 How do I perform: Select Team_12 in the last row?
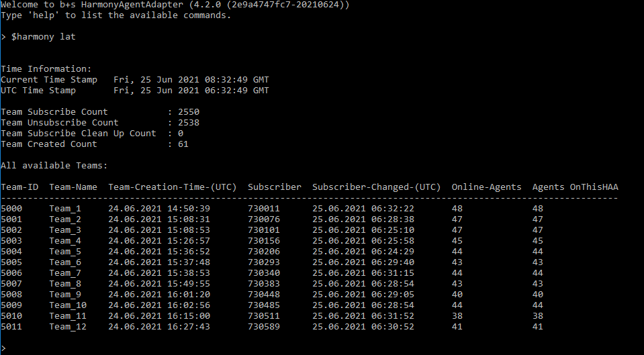coord(68,327)
